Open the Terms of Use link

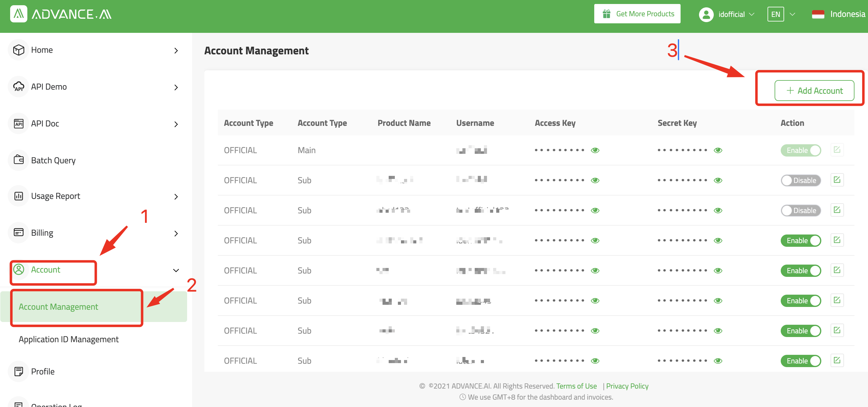tap(576, 386)
